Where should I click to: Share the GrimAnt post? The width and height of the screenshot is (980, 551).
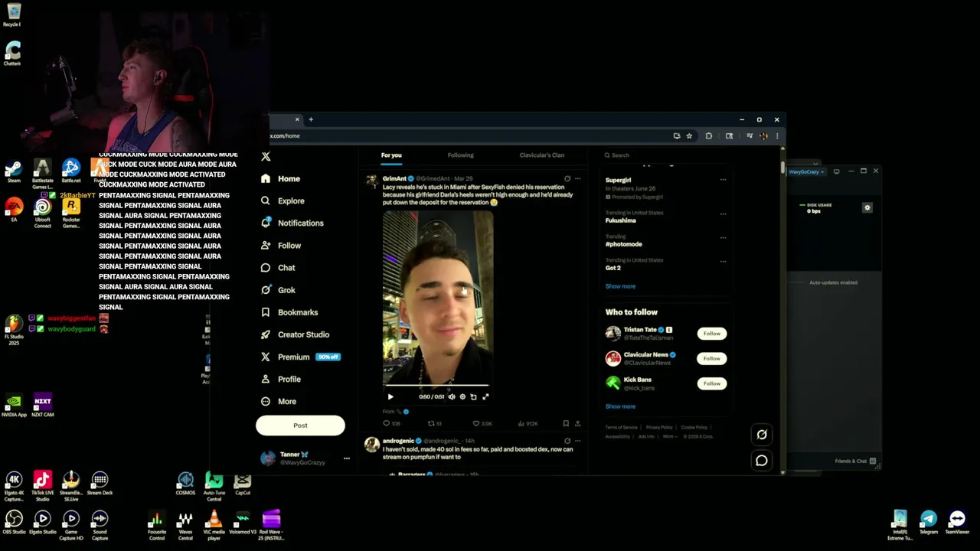pyautogui.click(x=577, y=423)
